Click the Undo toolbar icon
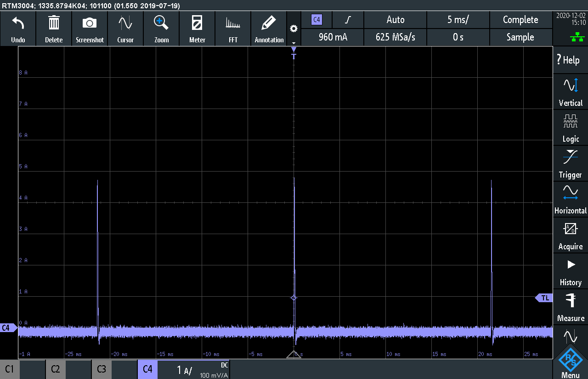Viewport: 588px width, 379px height. [18, 29]
